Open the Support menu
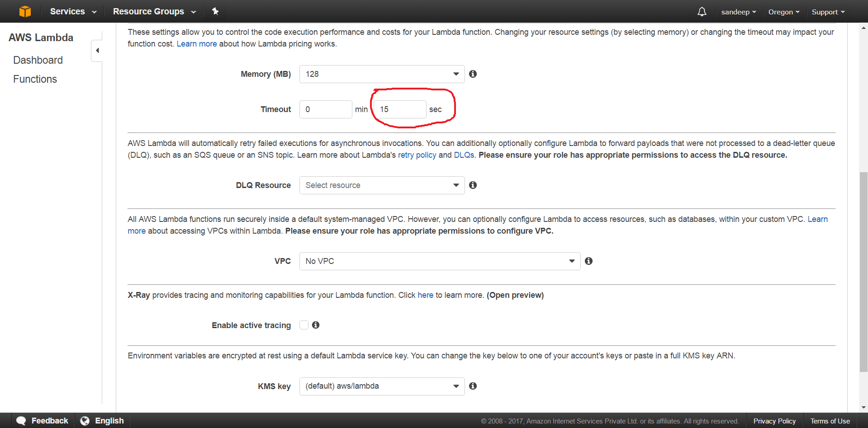 (828, 12)
